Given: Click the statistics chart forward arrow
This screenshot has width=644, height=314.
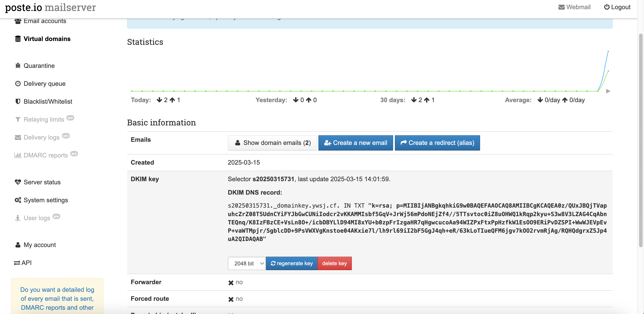Looking at the screenshot, I should 608,91.
